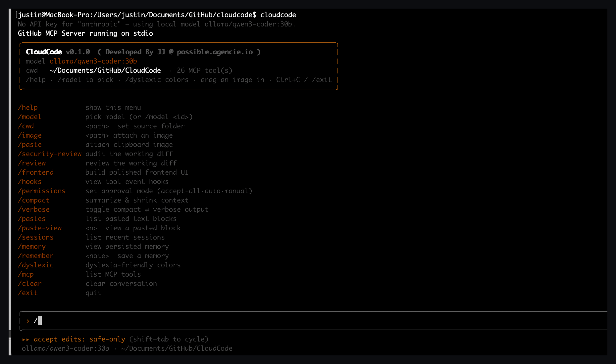Image resolution: width=616 pixels, height=364 pixels.
Task: Click the "list MCP tools" description
Action: [113, 274]
